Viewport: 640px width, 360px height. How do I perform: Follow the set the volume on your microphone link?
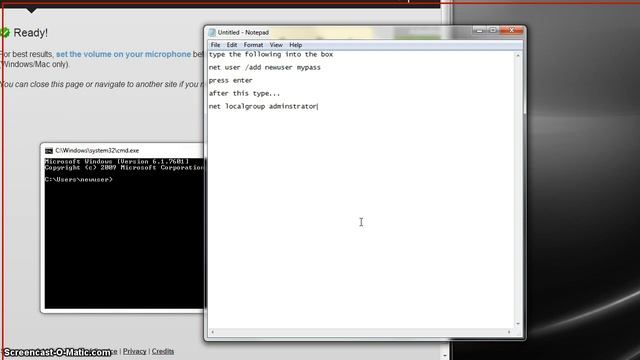pos(123,54)
